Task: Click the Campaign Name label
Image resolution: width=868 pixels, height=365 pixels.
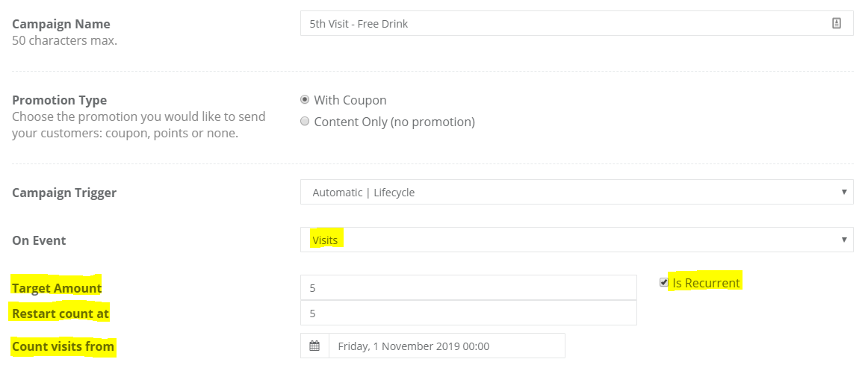Action: [x=61, y=24]
